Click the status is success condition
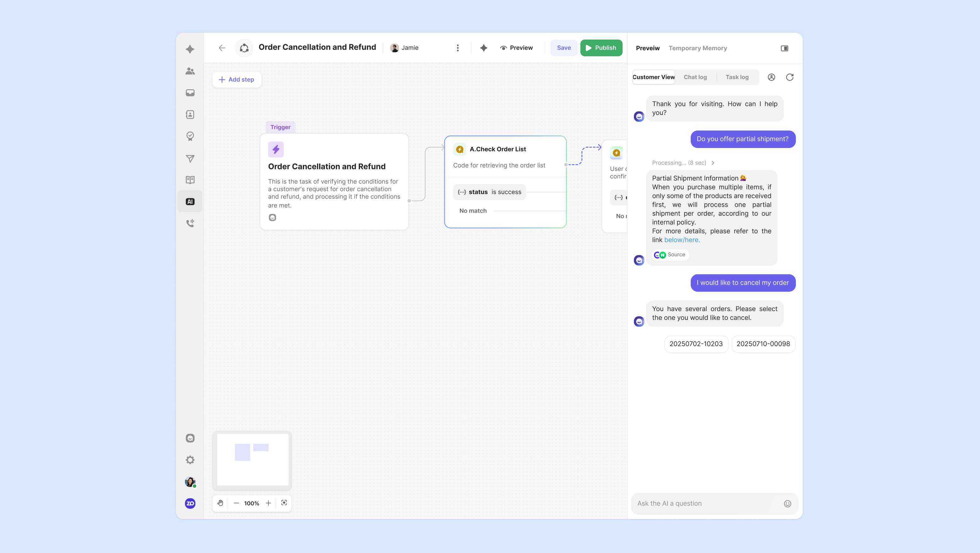This screenshot has height=553, width=980. point(489,192)
